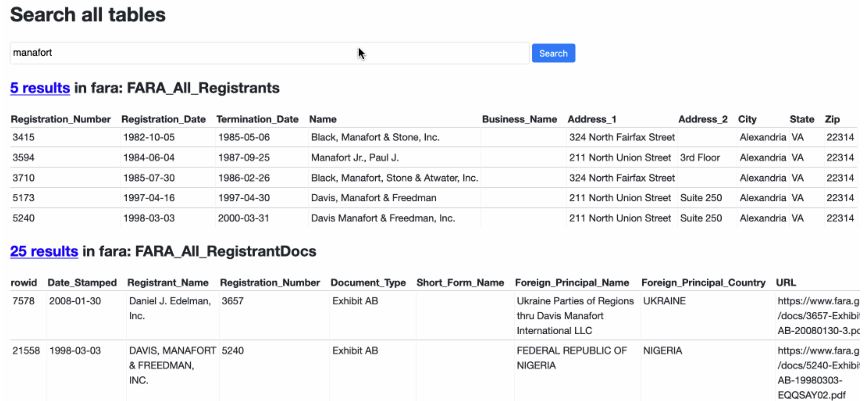Screen dimensions: 868x401
Task: Click the Davis Manafort & Freedman, Inc. cell
Action: 383,218
